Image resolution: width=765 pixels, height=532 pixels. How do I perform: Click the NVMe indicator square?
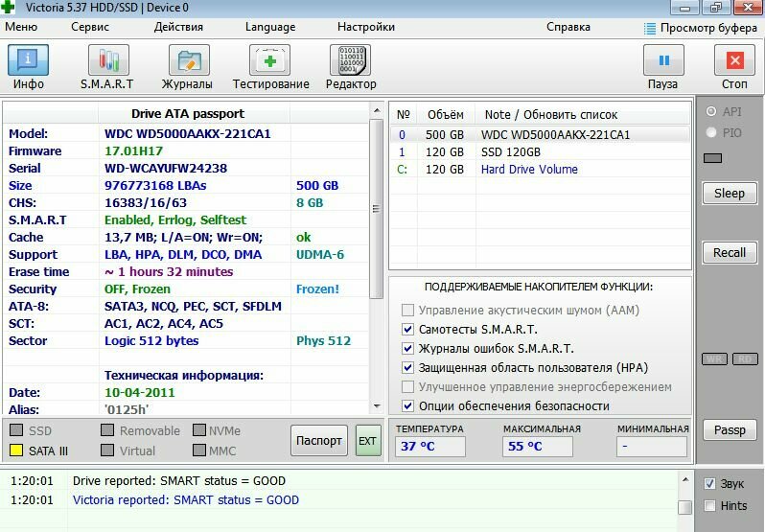[x=199, y=430]
